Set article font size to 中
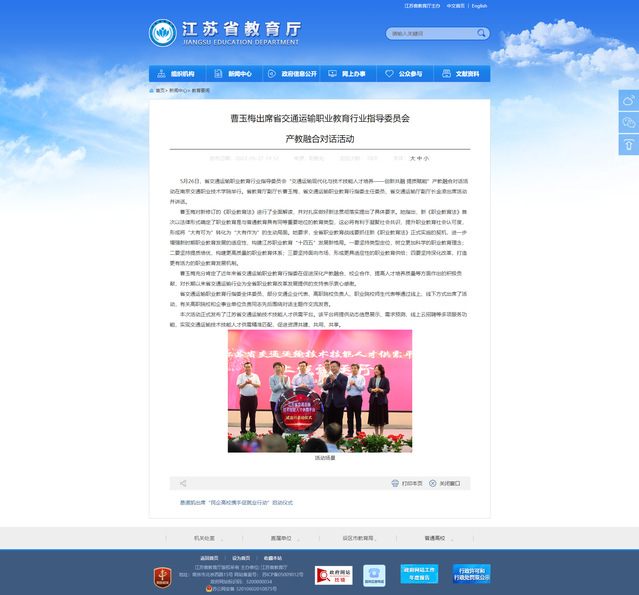Viewport: 639px width, 595px height. tap(420, 158)
